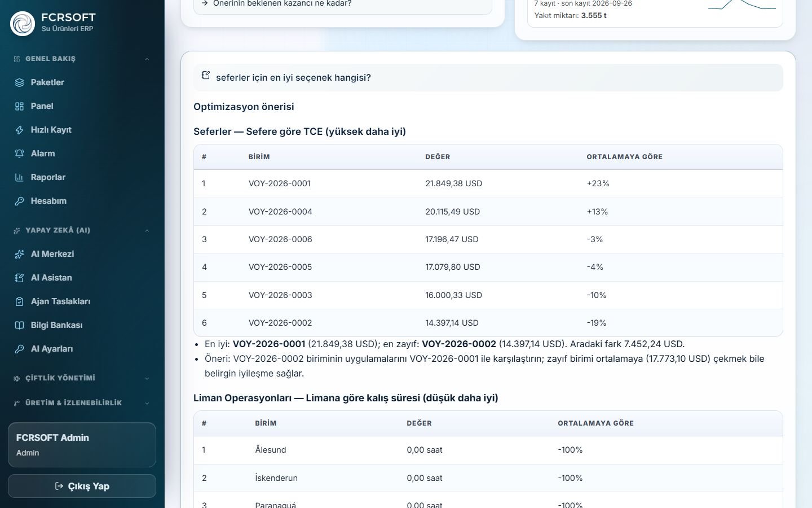Expand the Üretim & İzlenebilirlik chevron
The image size is (812, 508).
pos(147,403)
